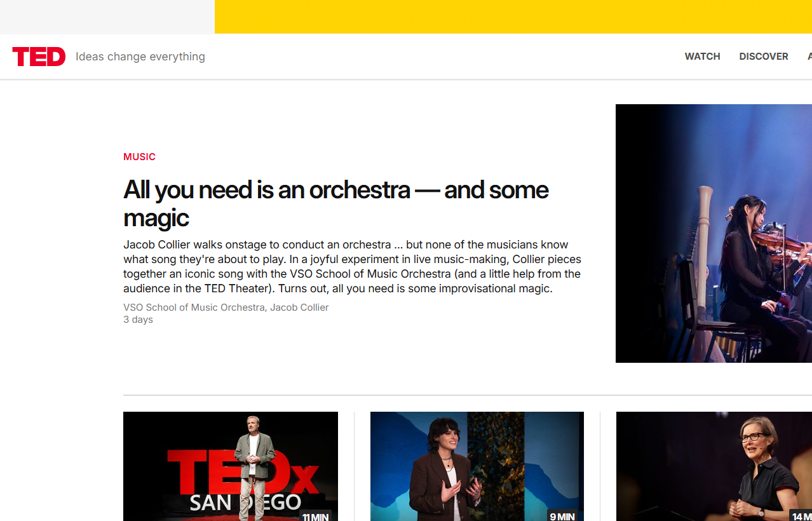
Task: Click the '11 MIN' duration badge
Action: pos(315,517)
